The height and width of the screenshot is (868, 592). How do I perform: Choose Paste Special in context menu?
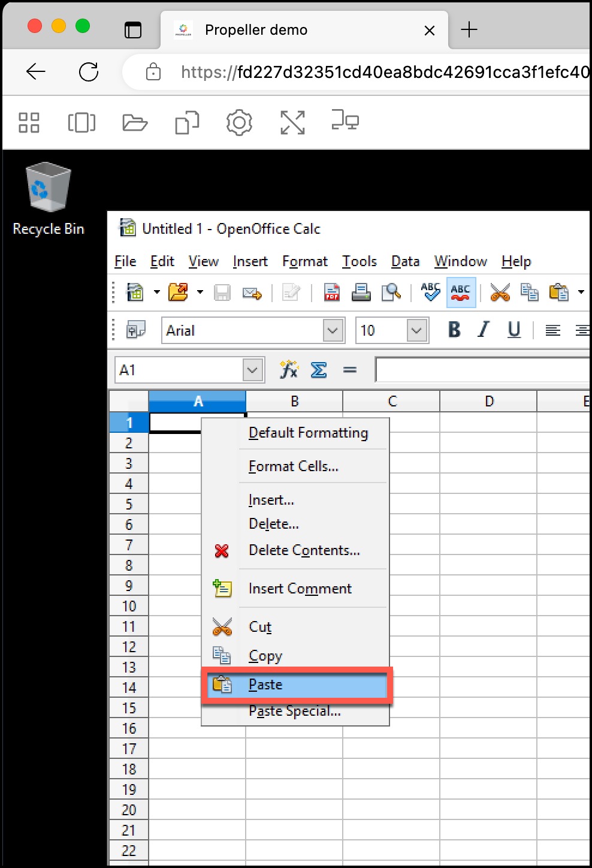click(x=295, y=712)
